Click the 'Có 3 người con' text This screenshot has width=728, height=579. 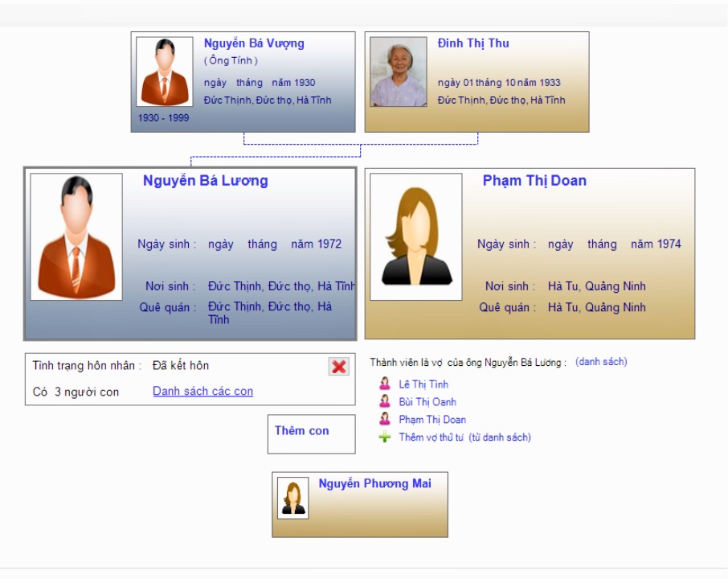[x=76, y=392]
